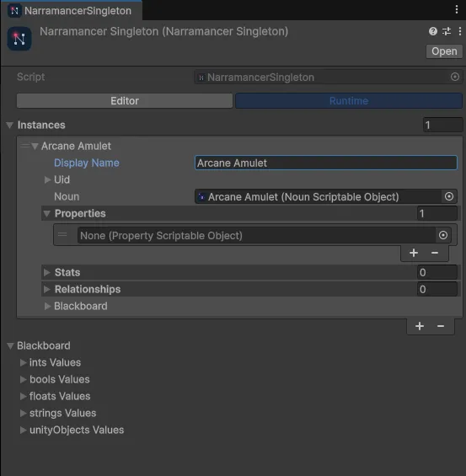Expand bools Values

pyautogui.click(x=23, y=379)
